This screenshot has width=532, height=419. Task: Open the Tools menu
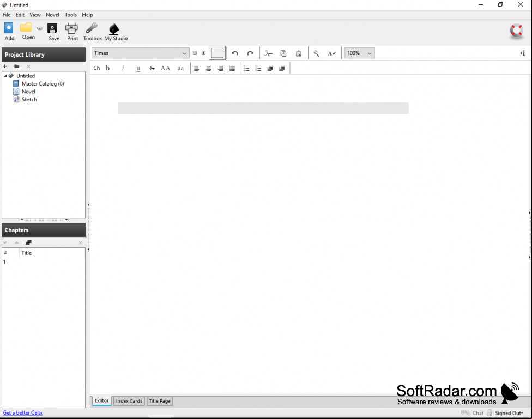pos(70,15)
